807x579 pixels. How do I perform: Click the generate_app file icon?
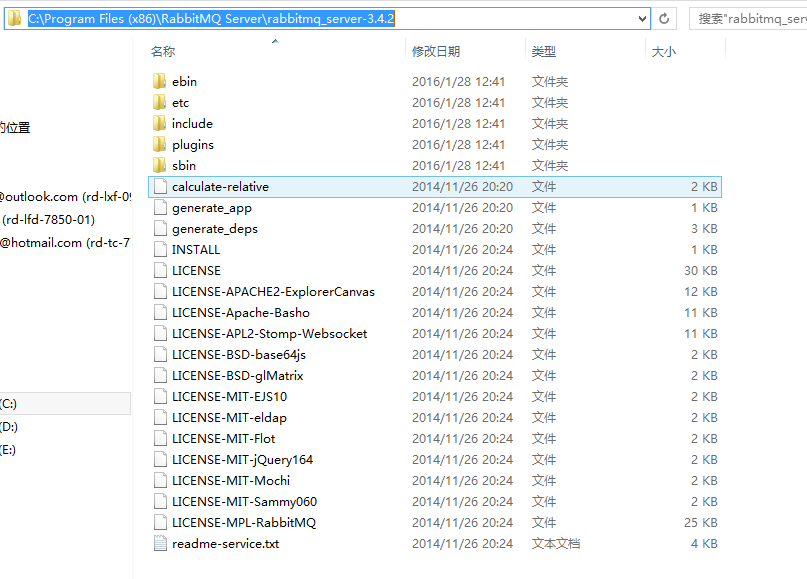[161, 207]
